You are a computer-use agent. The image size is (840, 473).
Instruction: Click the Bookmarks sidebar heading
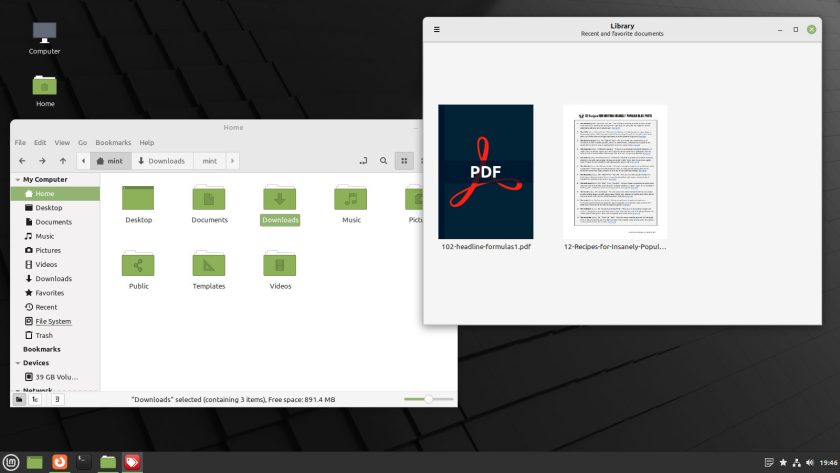point(42,349)
